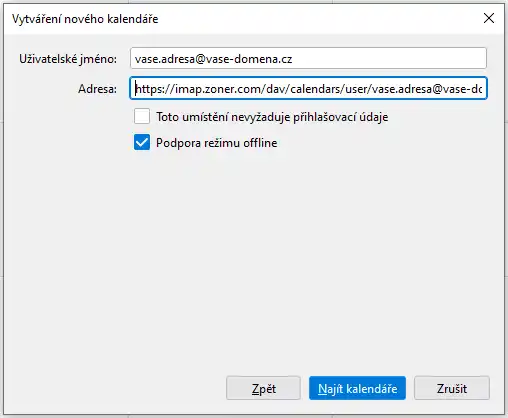The image size is (508, 418).
Task: Toggle via 'Toto umístění nevyžaduje přihlašovací údaje' label
Action: [x=272, y=117]
